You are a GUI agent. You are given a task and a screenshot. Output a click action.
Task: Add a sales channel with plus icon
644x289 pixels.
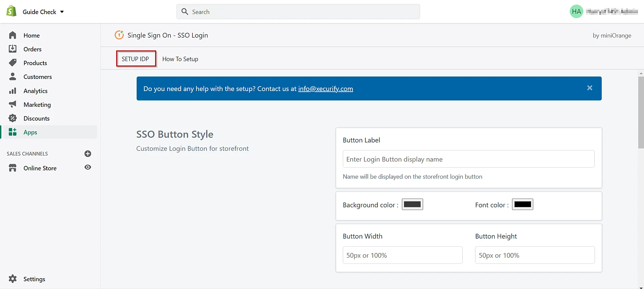coord(88,154)
